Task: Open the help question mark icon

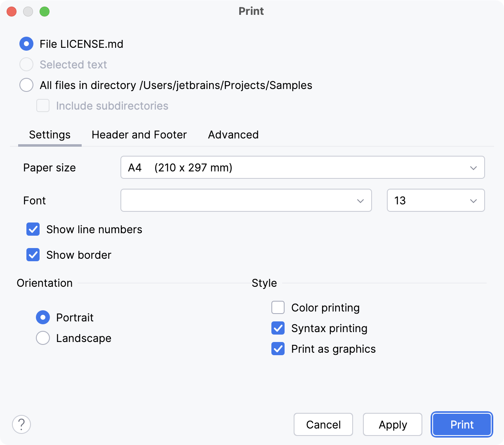Action: [21, 424]
